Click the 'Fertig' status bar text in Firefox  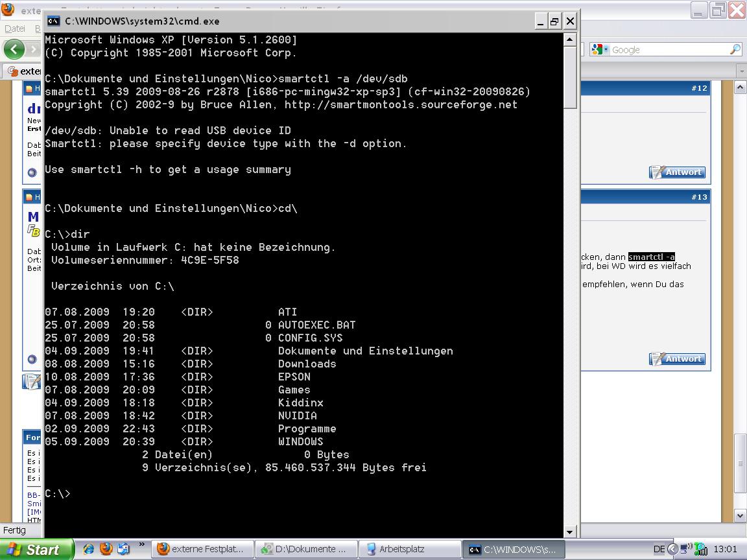click(15, 530)
